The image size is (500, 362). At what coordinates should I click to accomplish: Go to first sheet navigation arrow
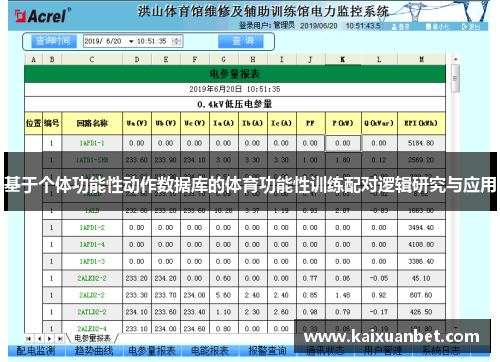(29, 339)
